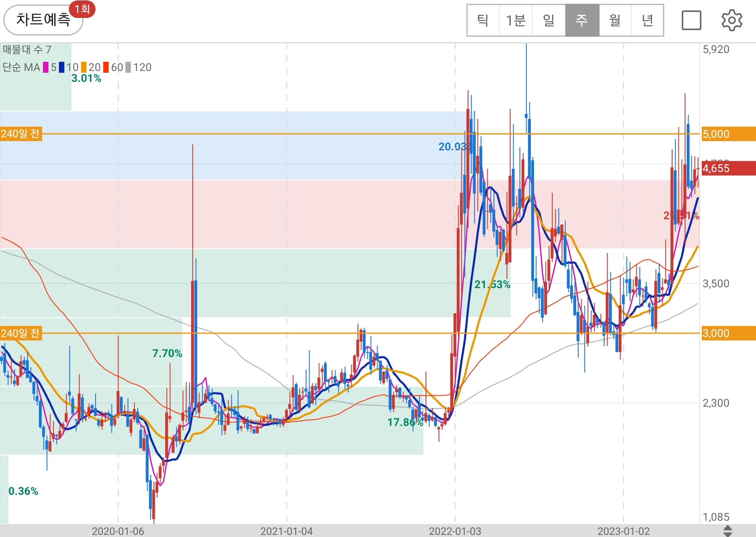Click the 3,500 price axis label
Image resolution: width=756 pixels, height=537 pixels.
click(x=716, y=284)
